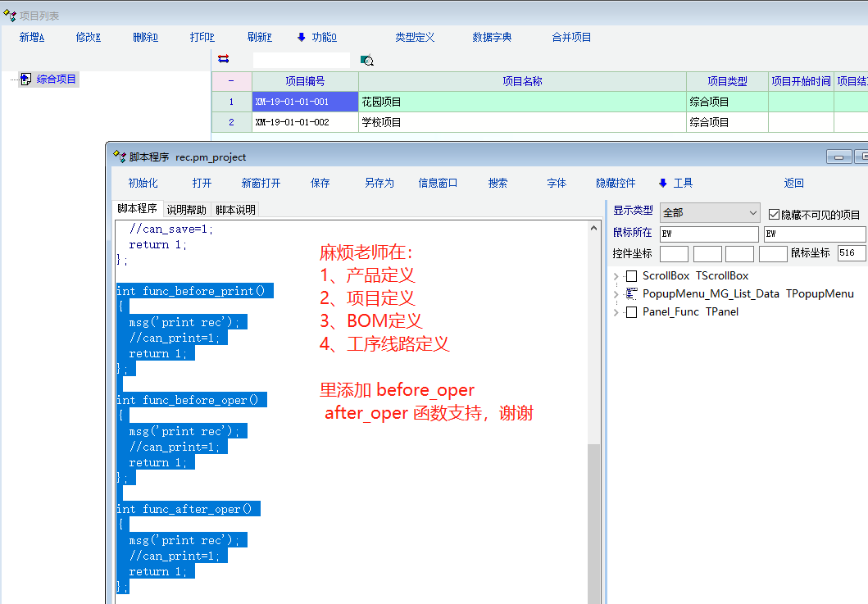This screenshot has height=604, width=868.
Task: Open the 显示类型 dropdown showing 全部
Action: pos(710,212)
